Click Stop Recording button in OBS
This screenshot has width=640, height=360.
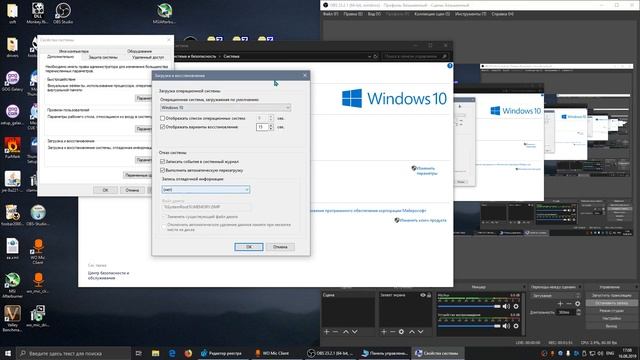point(611,303)
